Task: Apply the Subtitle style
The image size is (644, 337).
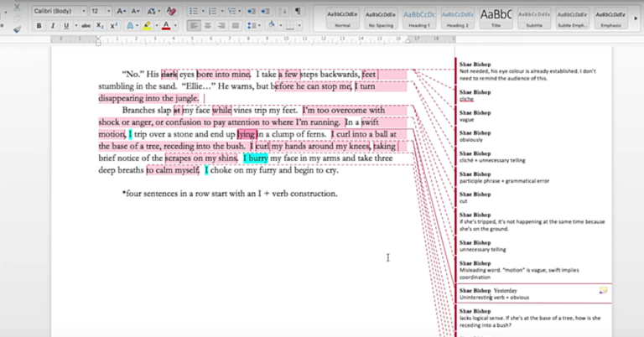Action: [534, 18]
